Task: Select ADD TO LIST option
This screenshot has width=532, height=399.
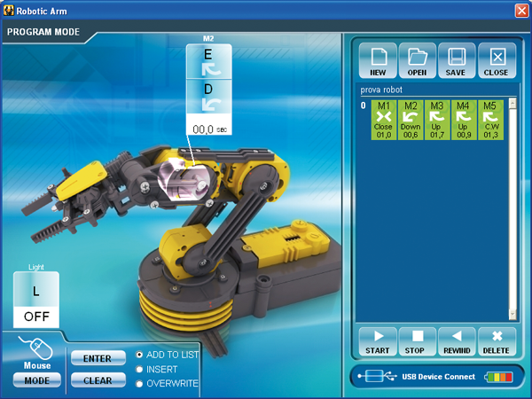Action: click(x=167, y=355)
